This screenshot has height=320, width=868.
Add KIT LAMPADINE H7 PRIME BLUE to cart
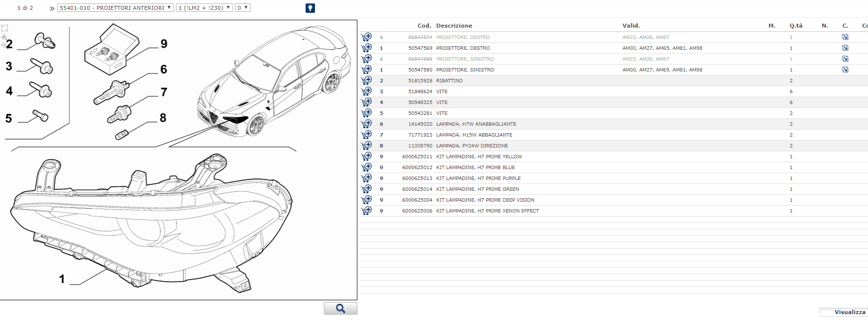366,167
